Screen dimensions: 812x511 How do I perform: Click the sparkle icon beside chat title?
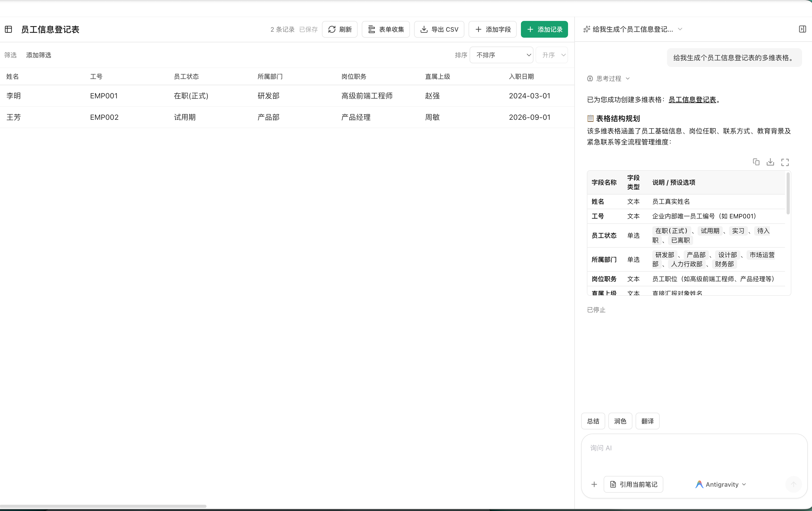(x=587, y=29)
